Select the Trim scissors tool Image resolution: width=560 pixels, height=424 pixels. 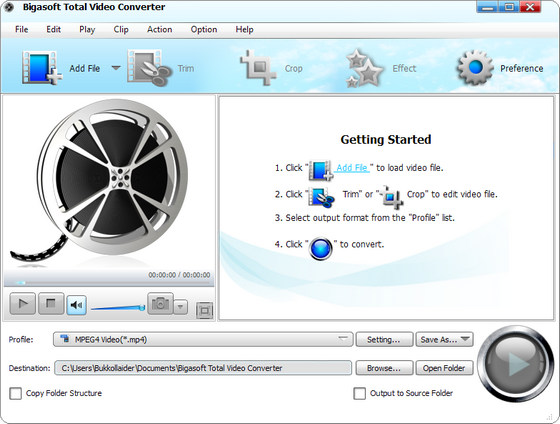pyautogui.click(x=149, y=68)
